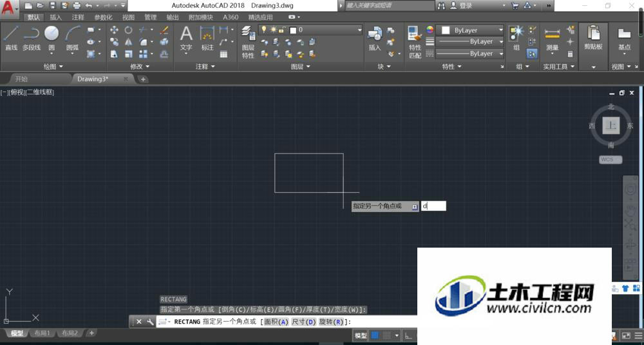
Task: Open the lineweight ByLayer dropdown (middle)
Action: click(x=470, y=41)
